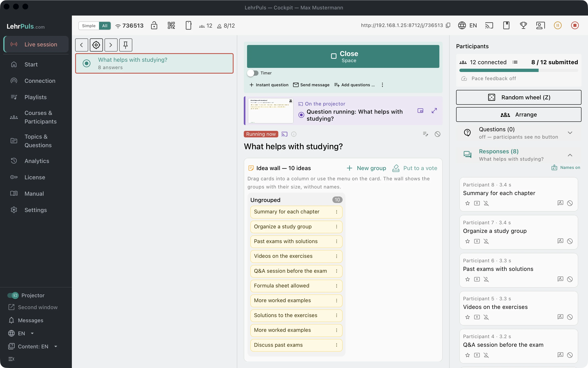Screen dimensions: 588x368
Task: Go to the previous question arrow
Action: click(81, 45)
